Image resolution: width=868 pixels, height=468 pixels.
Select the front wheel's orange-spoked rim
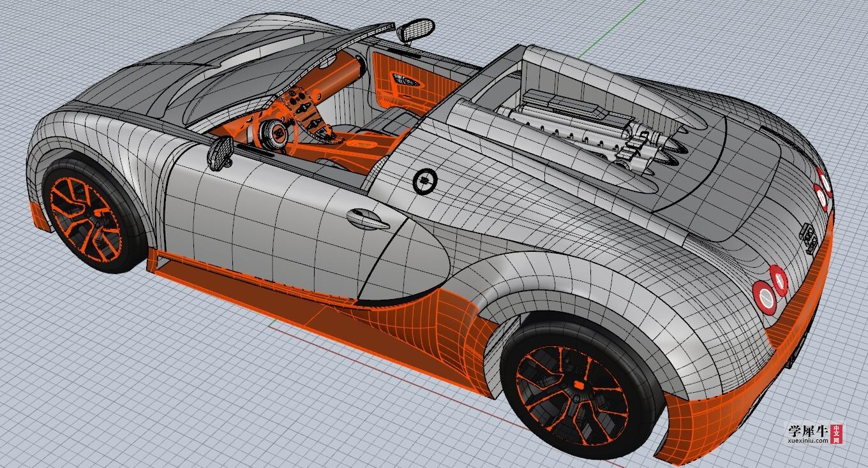coord(85,218)
